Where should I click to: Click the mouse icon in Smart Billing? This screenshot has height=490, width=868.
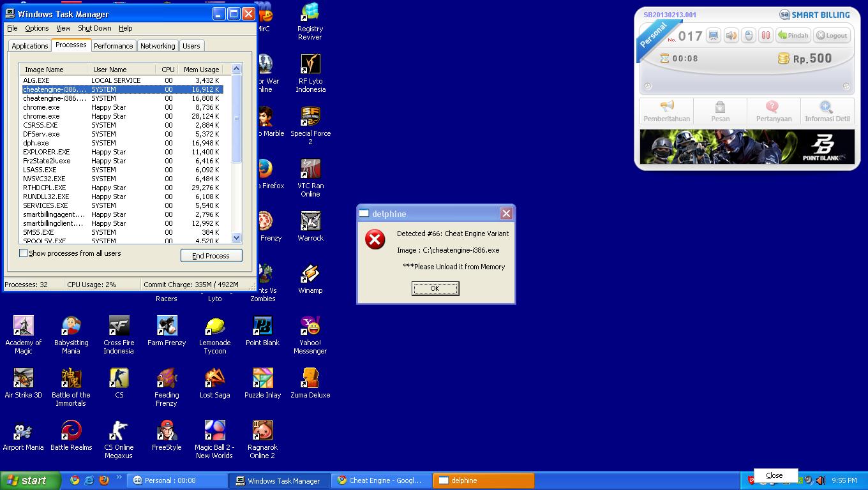(x=749, y=36)
